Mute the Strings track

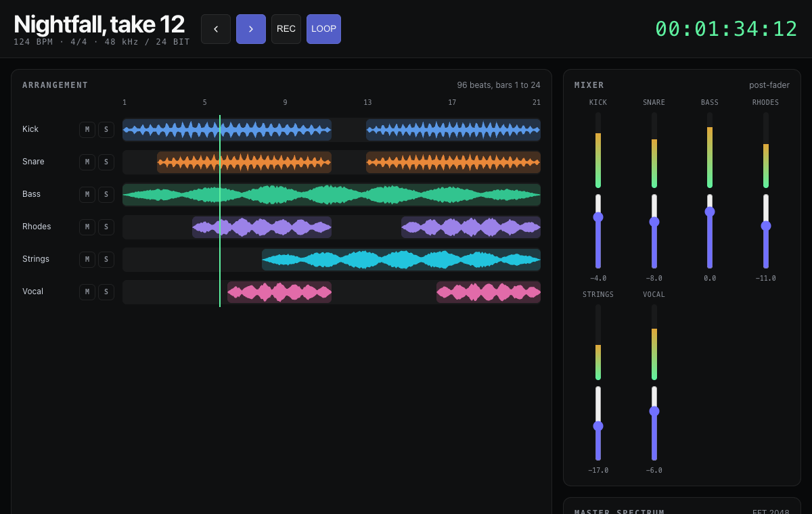point(87,260)
